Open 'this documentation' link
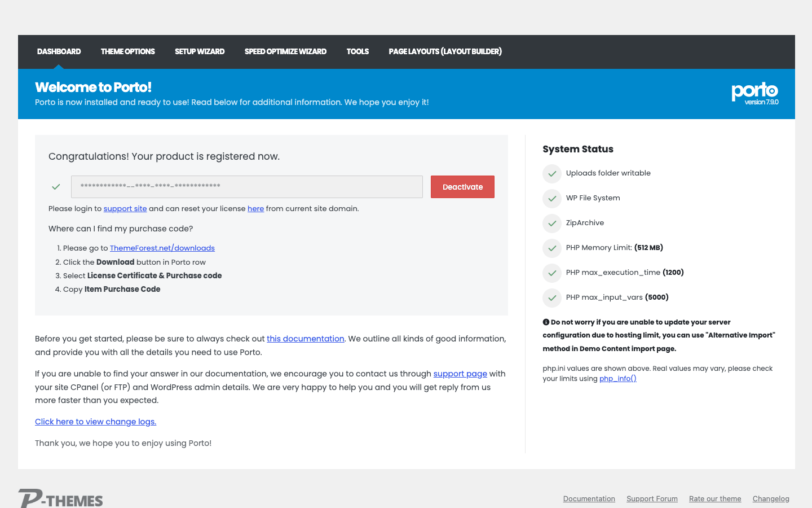This screenshot has height=508, width=812. (x=306, y=339)
